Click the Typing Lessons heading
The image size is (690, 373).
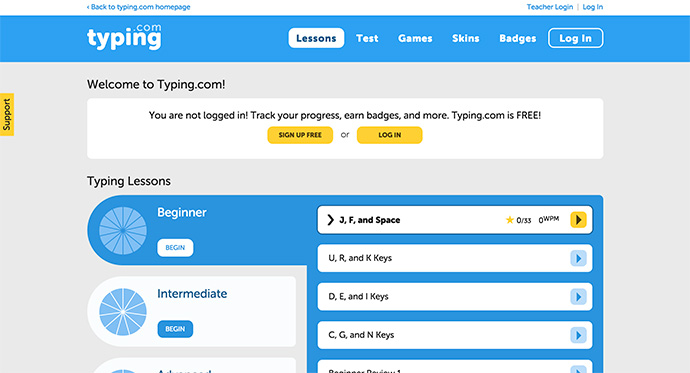tap(129, 181)
